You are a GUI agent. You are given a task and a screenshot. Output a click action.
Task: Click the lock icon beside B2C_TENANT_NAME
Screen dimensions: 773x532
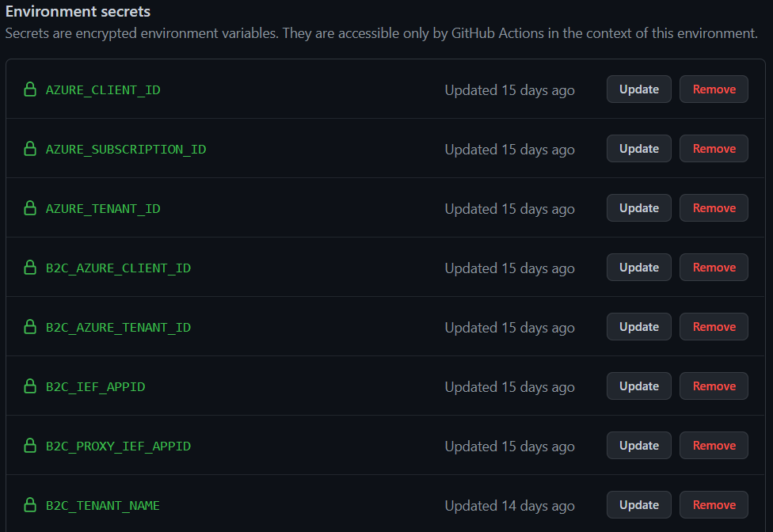coord(30,505)
